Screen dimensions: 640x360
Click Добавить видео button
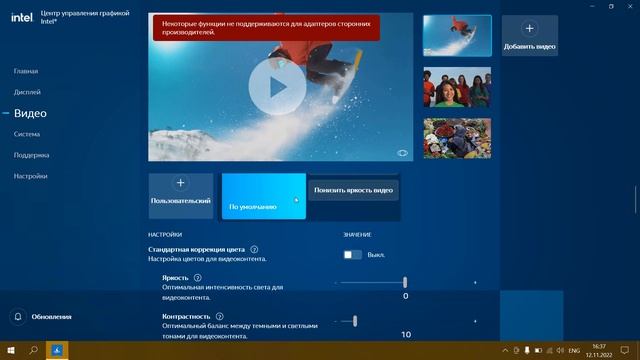(529, 36)
